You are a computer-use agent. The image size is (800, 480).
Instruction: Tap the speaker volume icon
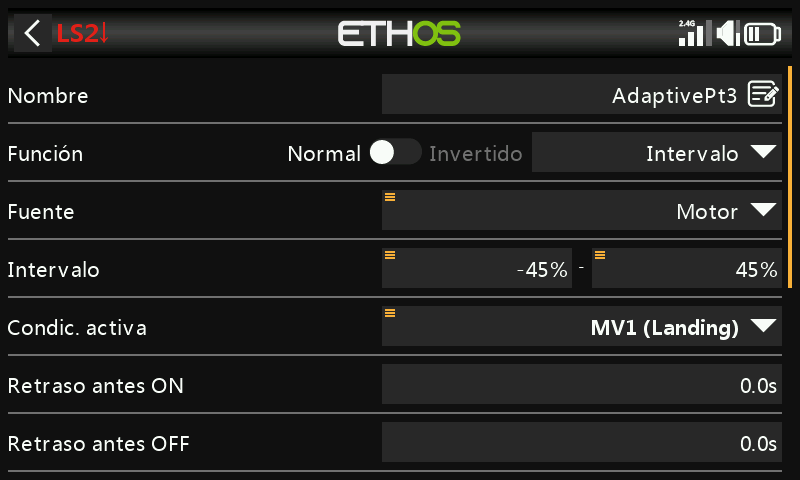tap(728, 34)
